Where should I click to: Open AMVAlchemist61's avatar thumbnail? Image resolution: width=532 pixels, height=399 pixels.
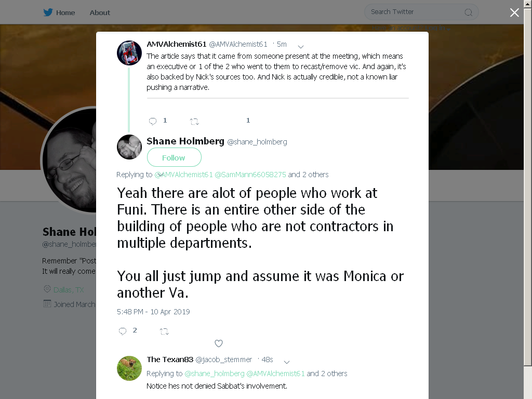(x=129, y=53)
